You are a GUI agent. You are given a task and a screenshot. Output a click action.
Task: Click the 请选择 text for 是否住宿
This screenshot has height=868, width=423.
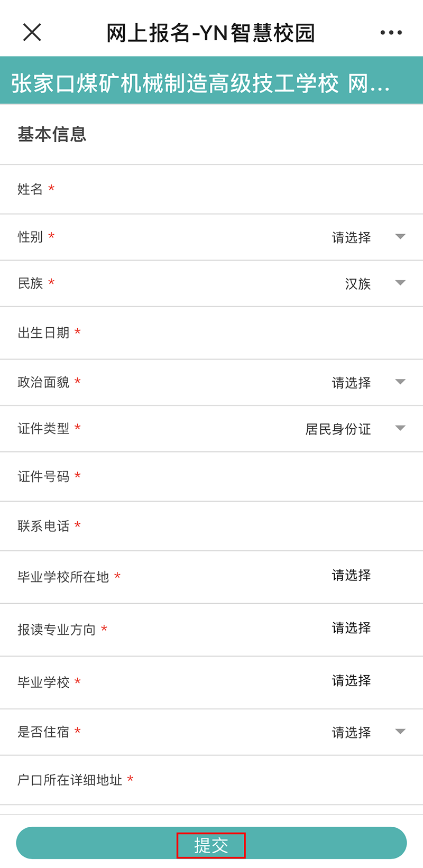[x=351, y=732]
